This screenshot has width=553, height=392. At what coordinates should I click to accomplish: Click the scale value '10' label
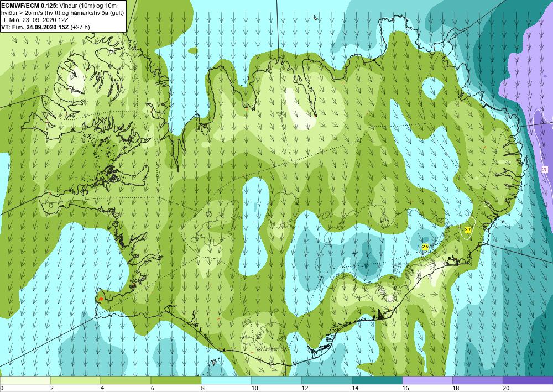(x=254, y=389)
